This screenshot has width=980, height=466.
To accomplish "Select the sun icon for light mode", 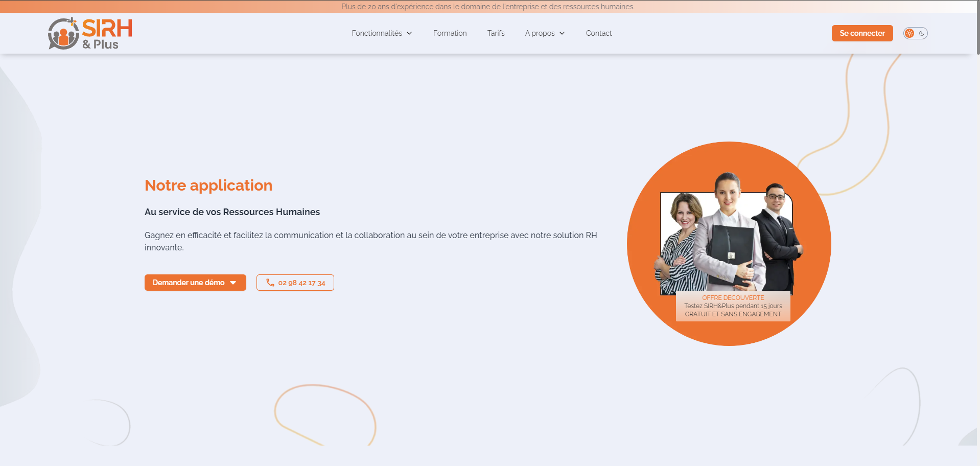I will tap(909, 33).
